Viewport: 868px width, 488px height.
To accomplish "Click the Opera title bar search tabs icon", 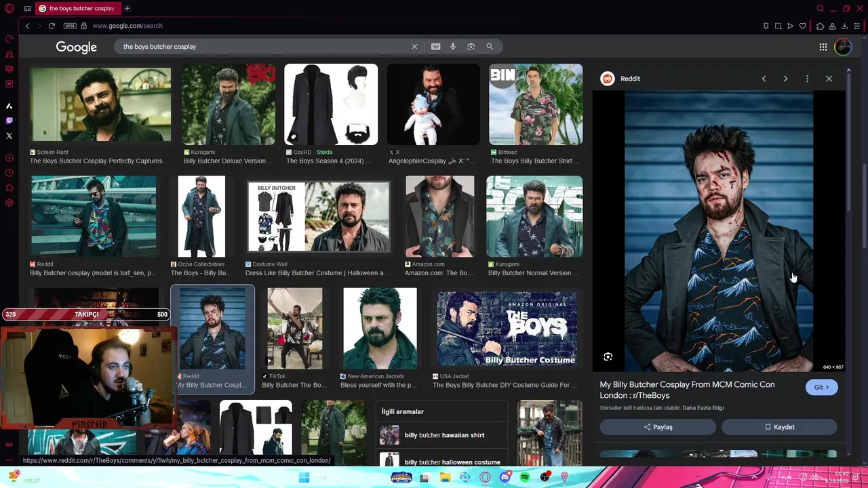I will point(820,8).
